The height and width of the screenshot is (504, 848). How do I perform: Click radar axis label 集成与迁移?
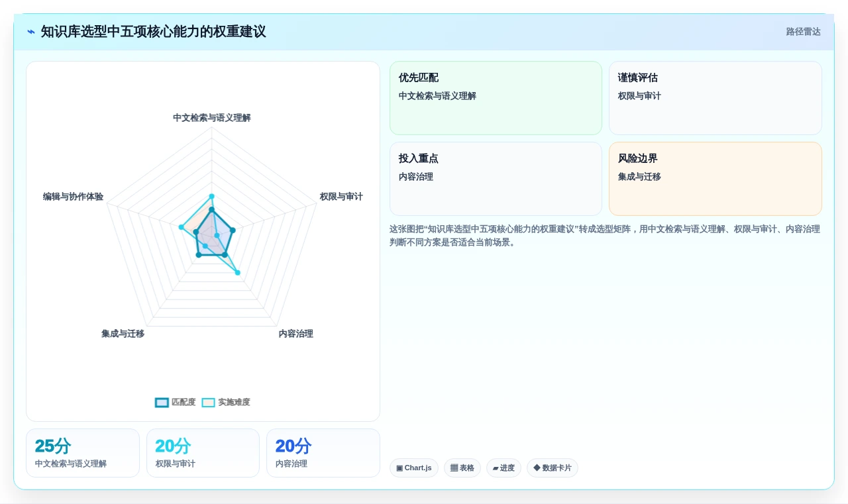tap(123, 334)
